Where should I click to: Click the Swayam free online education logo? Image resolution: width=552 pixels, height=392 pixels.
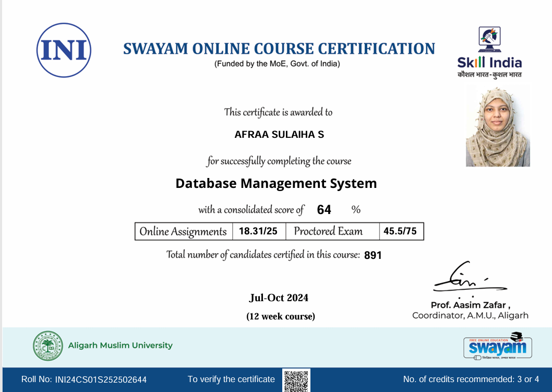click(x=497, y=347)
